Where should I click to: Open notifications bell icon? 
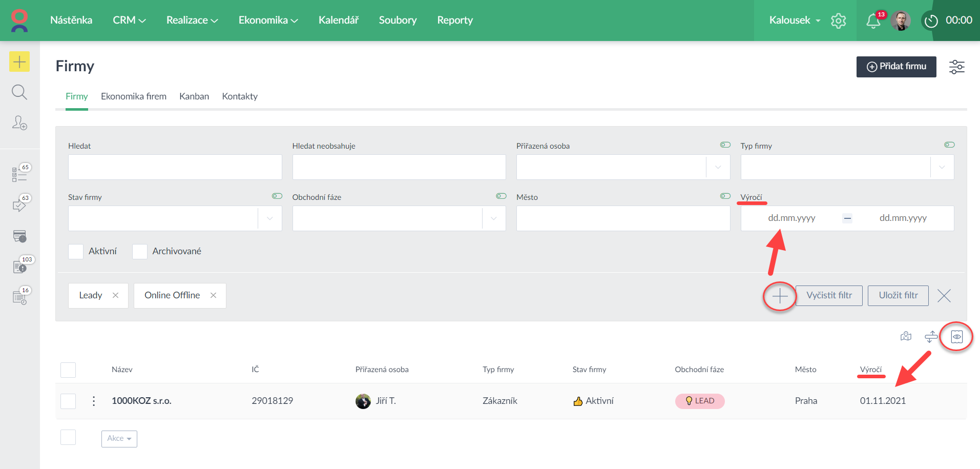tap(873, 21)
